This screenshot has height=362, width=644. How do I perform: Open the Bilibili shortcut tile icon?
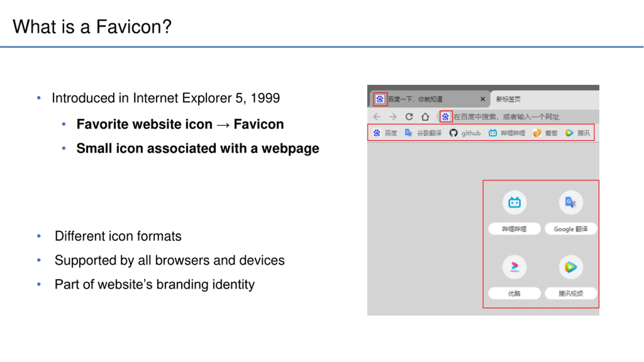tap(514, 202)
